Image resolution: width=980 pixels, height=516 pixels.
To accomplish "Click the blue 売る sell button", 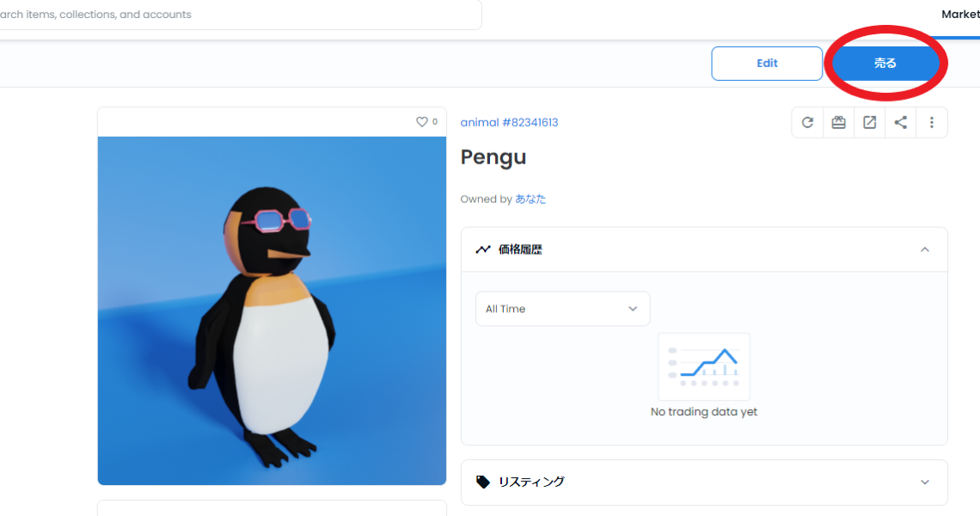I will pyautogui.click(x=885, y=63).
